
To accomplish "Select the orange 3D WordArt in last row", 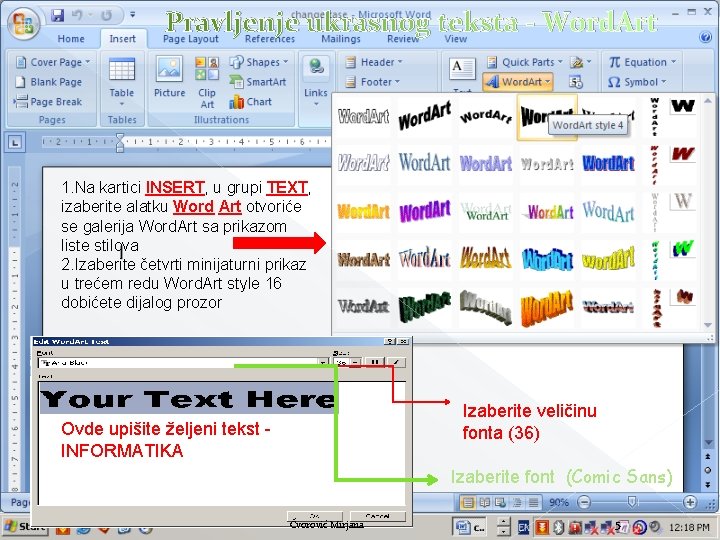I will tap(547, 307).
